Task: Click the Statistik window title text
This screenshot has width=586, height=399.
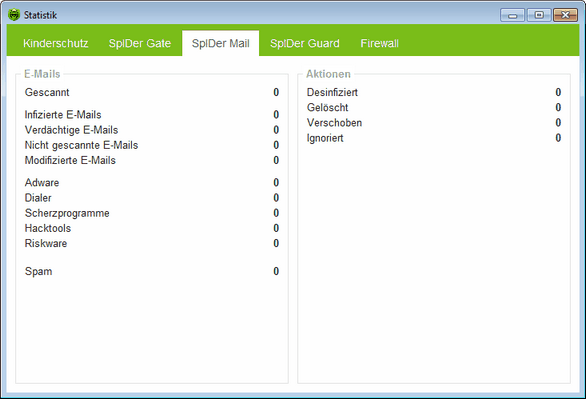Action: coord(40,15)
